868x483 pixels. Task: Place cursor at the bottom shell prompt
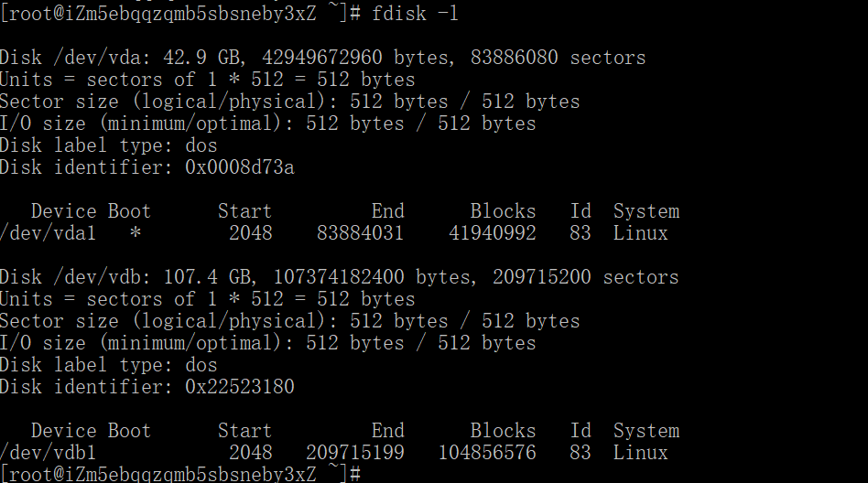[x=364, y=474]
